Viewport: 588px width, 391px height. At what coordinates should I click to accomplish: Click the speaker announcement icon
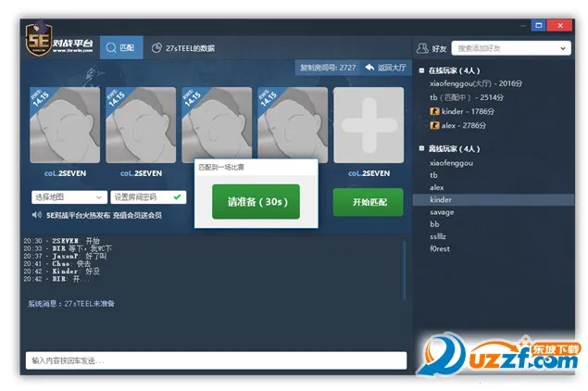click(36, 214)
